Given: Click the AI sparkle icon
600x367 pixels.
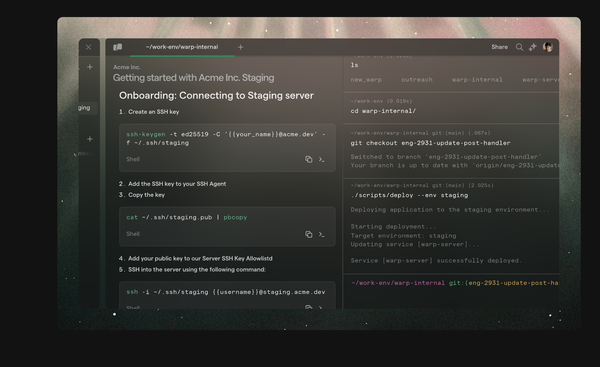Looking at the screenshot, I should pos(532,47).
